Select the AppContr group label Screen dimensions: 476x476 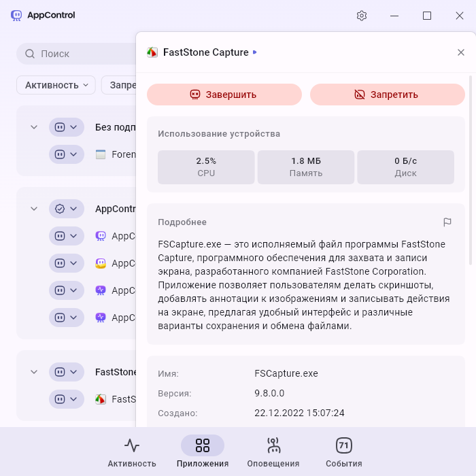116,209
